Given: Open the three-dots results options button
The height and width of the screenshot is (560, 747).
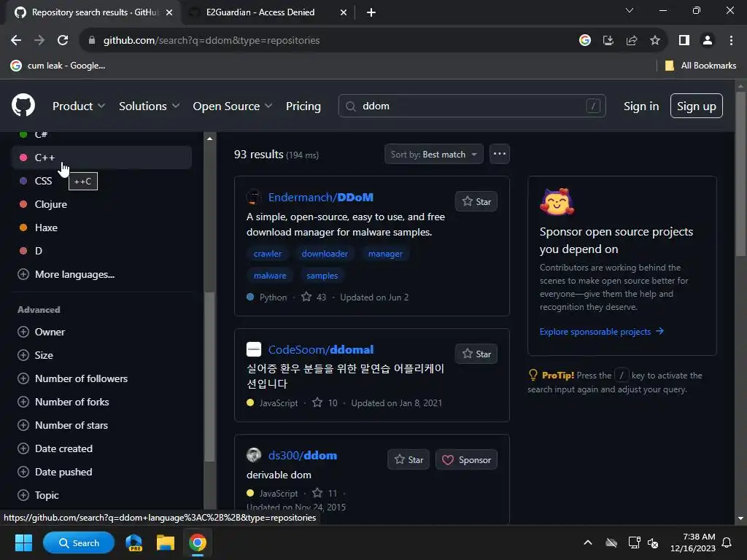Looking at the screenshot, I should pyautogui.click(x=499, y=154).
